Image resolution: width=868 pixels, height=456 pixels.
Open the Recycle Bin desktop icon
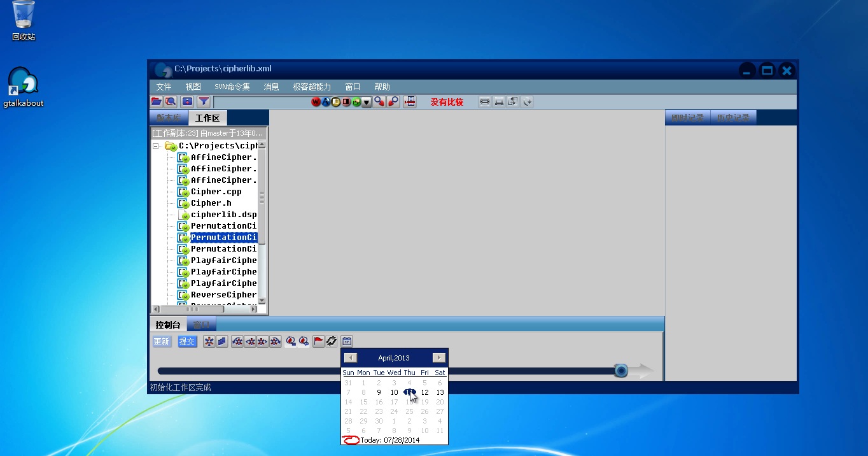tap(24, 21)
